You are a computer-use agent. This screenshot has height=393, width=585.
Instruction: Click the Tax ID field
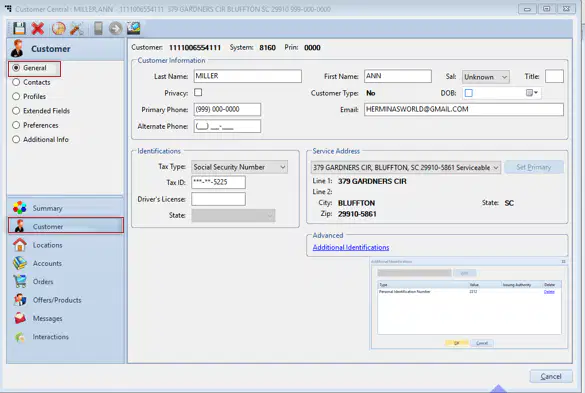tap(218, 182)
